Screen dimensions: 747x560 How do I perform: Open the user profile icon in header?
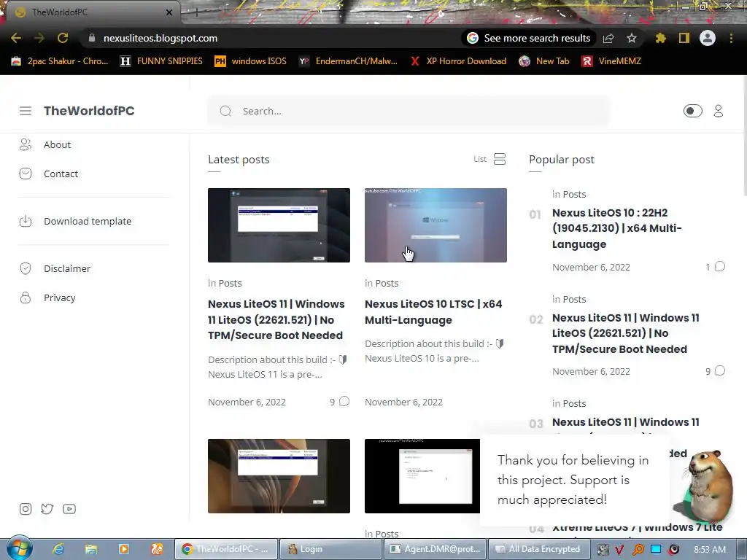[x=719, y=111]
